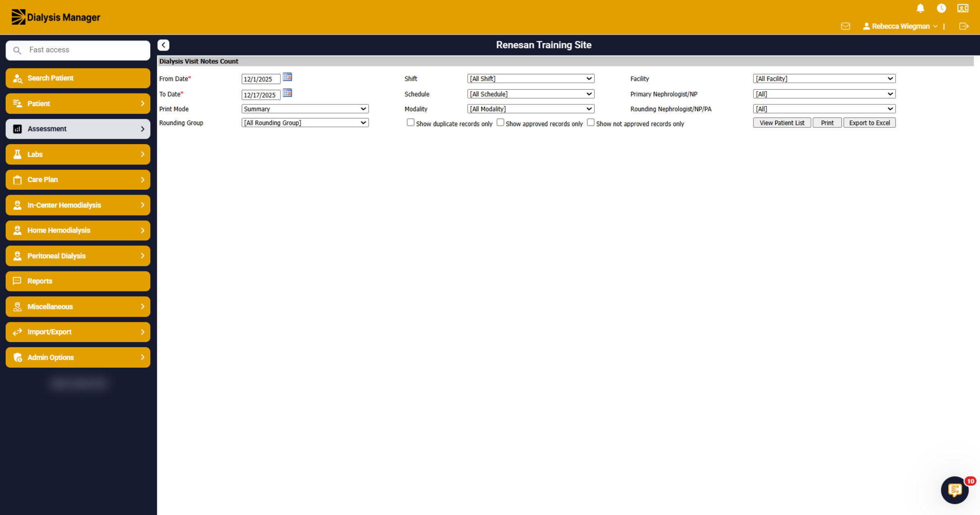Open the Schedule dropdown
The height and width of the screenshot is (515, 980).
(531, 94)
